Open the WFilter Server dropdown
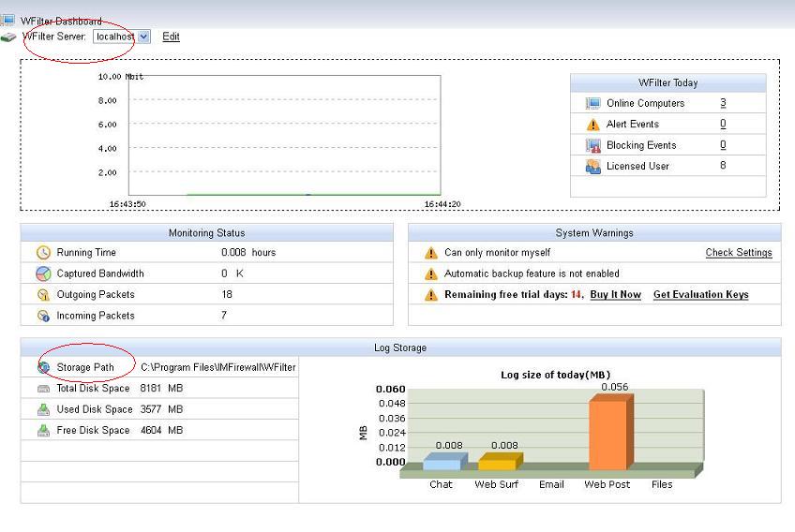Image resolution: width=795 pixels, height=532 pixels. pos(122,37)
